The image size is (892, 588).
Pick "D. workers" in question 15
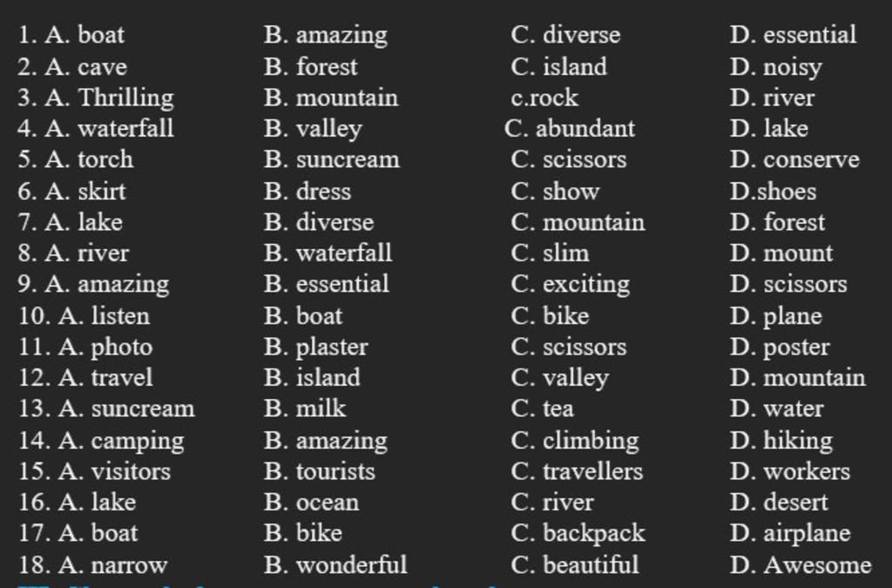pos(790,471)
